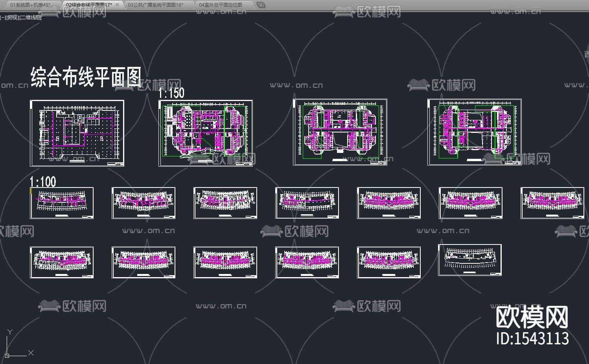Open the 俯视 view controls menu
This screenshot has height=364, width=589.
tap(13, 17)
